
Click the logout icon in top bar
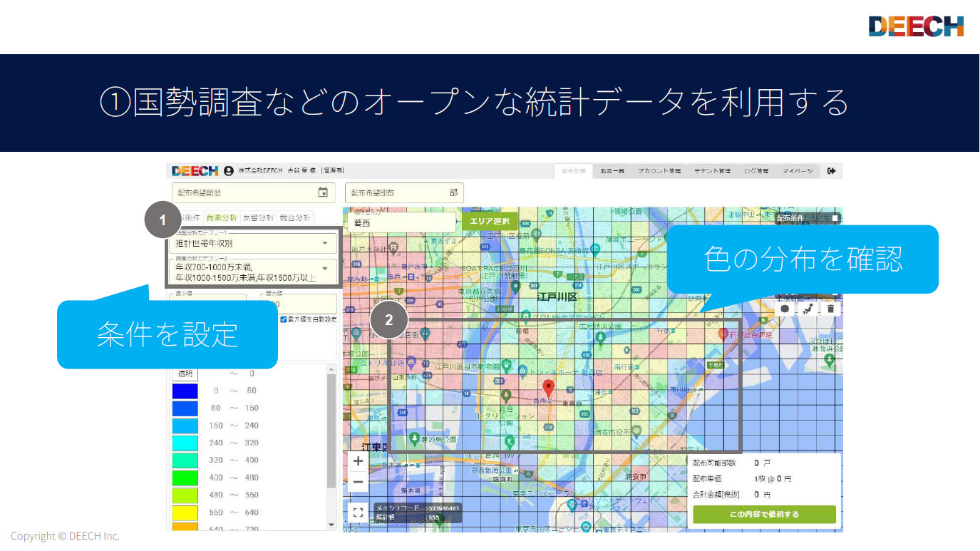(831, 171)
